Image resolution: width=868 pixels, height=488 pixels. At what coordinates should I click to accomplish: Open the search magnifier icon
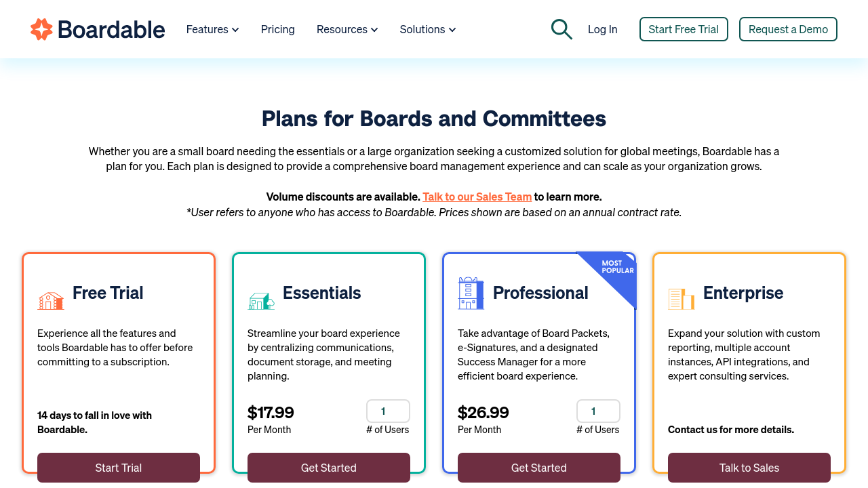point(561,29)
